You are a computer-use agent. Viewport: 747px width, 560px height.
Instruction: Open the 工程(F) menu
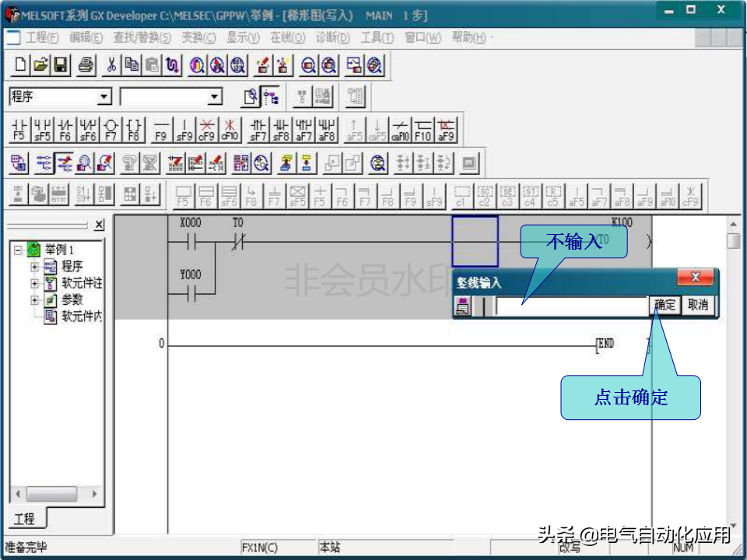[x=42, y=37]
